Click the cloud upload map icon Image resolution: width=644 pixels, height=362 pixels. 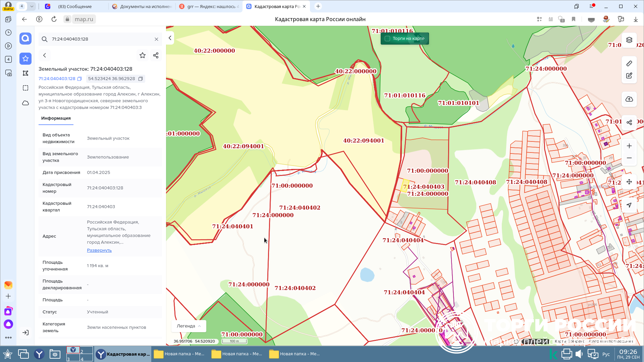629,99
